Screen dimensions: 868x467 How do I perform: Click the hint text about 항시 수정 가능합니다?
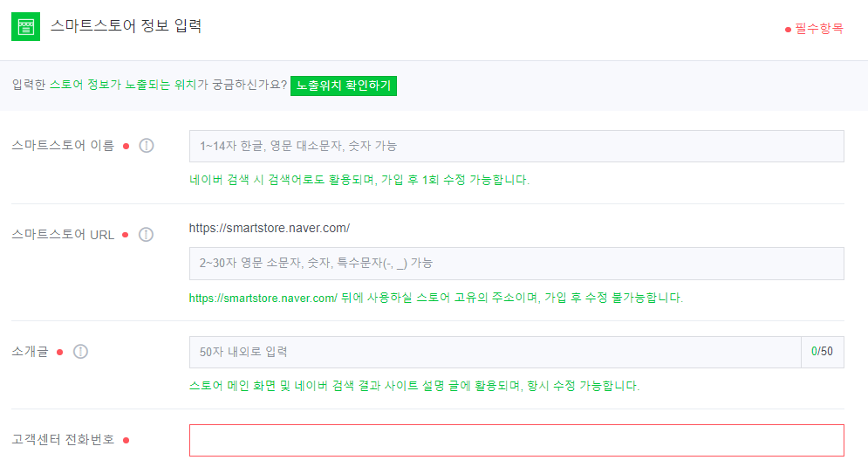click(414, 386)
